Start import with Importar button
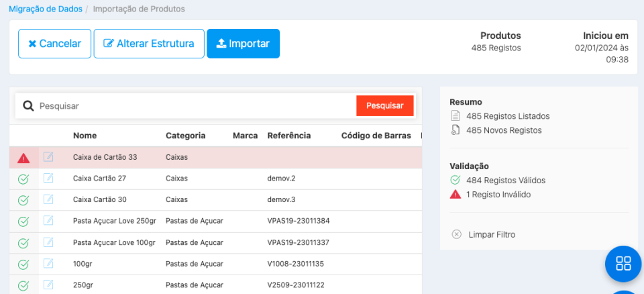The height and width of the screenshot is (294, 644). tap(243, 44)
